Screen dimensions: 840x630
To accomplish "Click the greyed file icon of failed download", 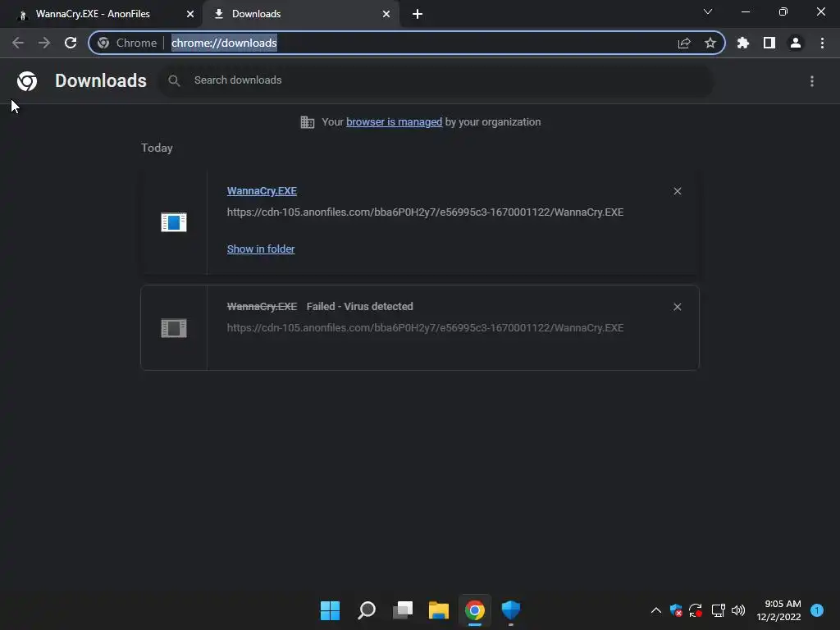I will (x=174, y=328).
